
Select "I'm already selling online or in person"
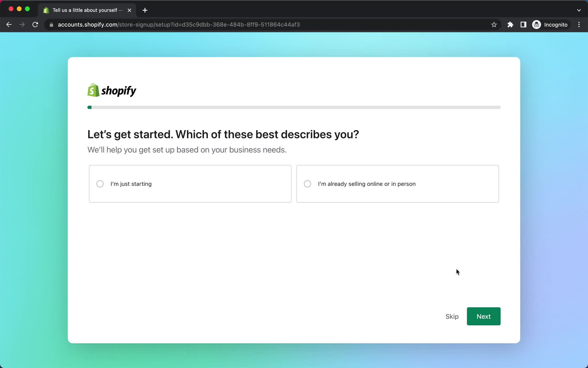click(307, 184)
